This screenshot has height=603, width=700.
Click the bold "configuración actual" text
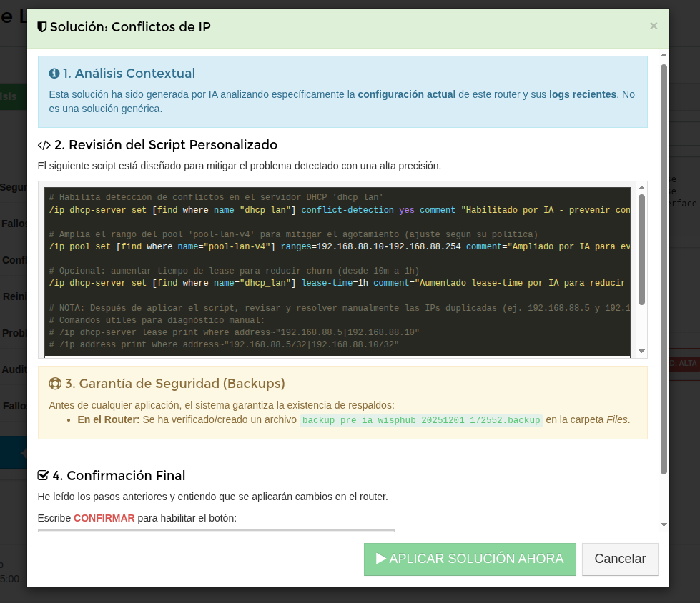pyautogui.click(x=406, y=94)
